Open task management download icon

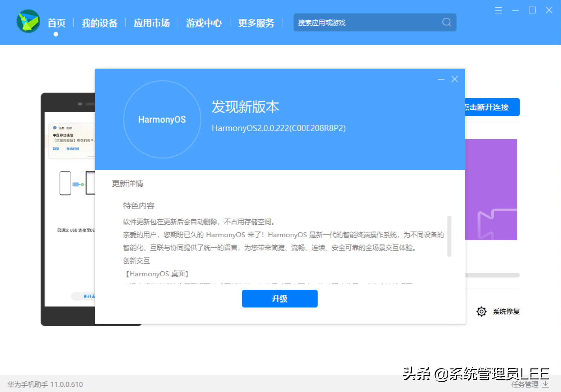pos(545,384)
